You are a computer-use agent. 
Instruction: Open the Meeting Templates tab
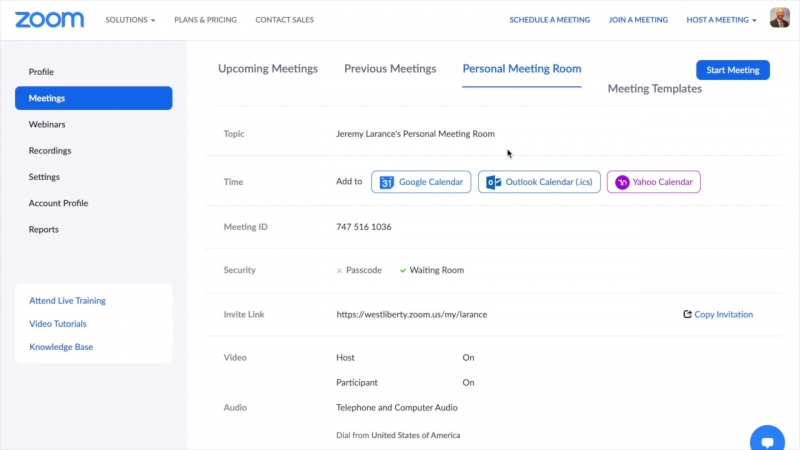(654, 89)
